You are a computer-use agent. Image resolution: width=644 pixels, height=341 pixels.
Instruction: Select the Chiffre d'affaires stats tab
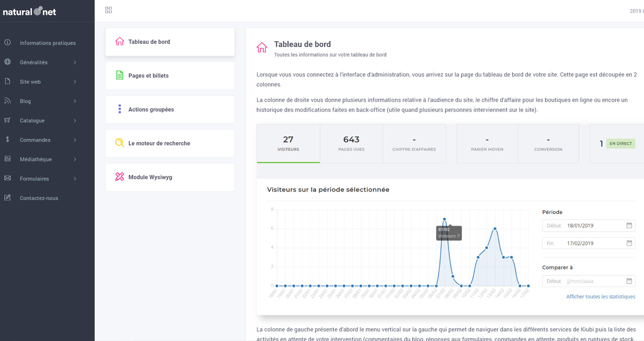pos(414,143)
